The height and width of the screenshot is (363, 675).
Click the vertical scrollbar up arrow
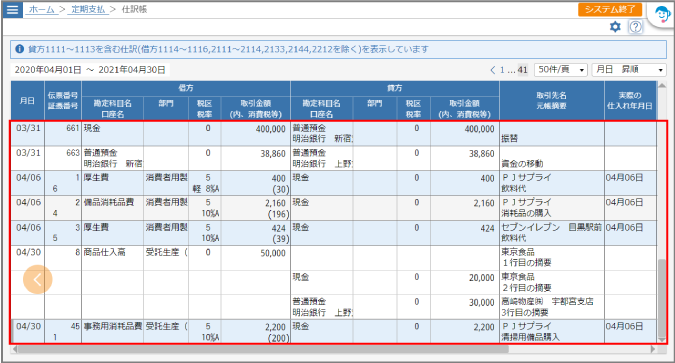[x=662, y=86]
